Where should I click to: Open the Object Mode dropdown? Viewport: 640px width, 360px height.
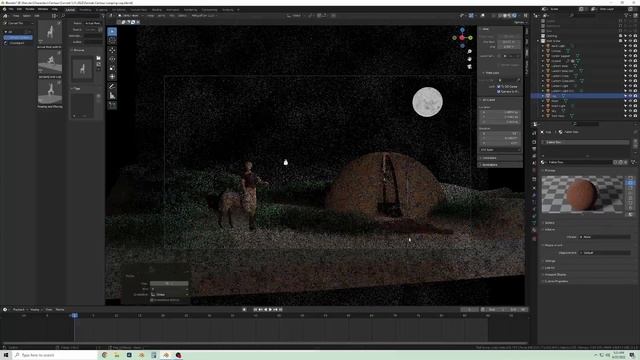[130, 16]
